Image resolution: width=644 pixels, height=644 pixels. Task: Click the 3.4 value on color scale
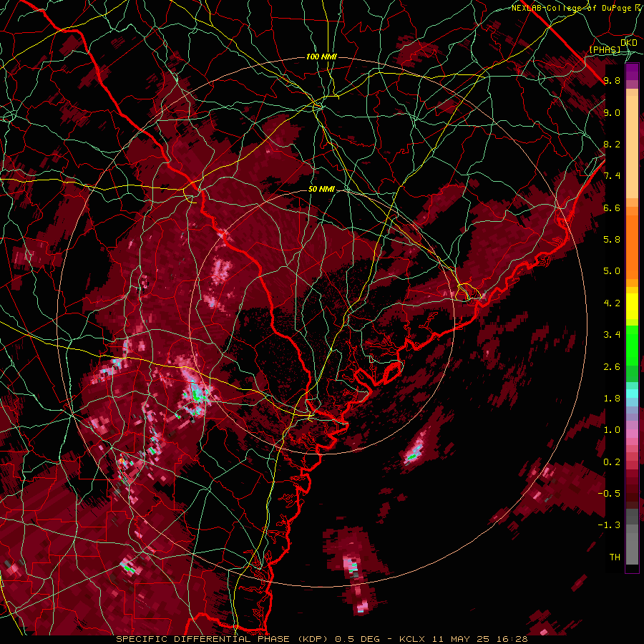pyautogui.click(x=612, y=335)
